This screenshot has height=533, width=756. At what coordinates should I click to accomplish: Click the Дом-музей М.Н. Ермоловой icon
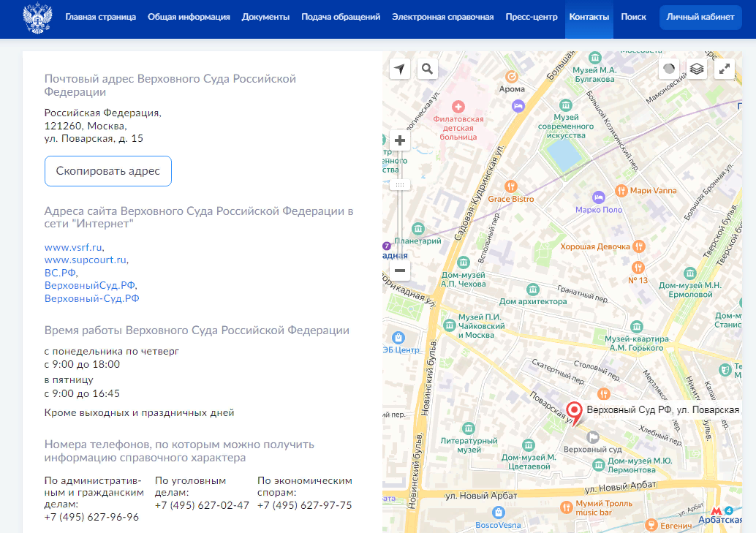tap(690, 273)
